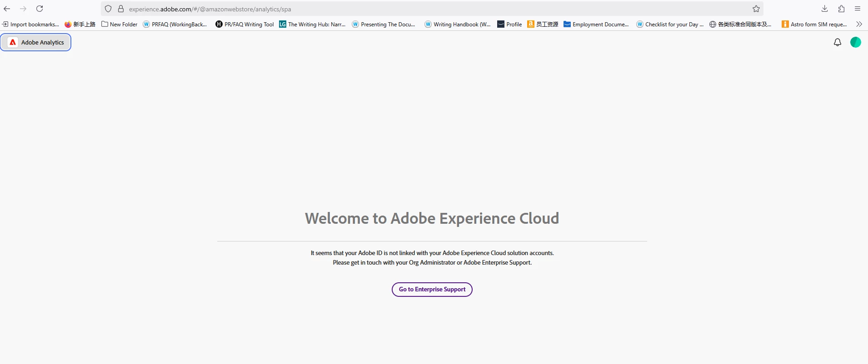The height and width of the screenshot is (364, 868).
Task: Open the Extensions puzzle icon
Action: [841, 9]
